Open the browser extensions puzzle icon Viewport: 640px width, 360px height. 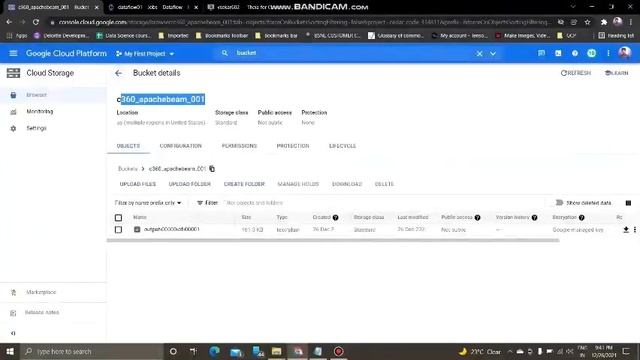604,22
